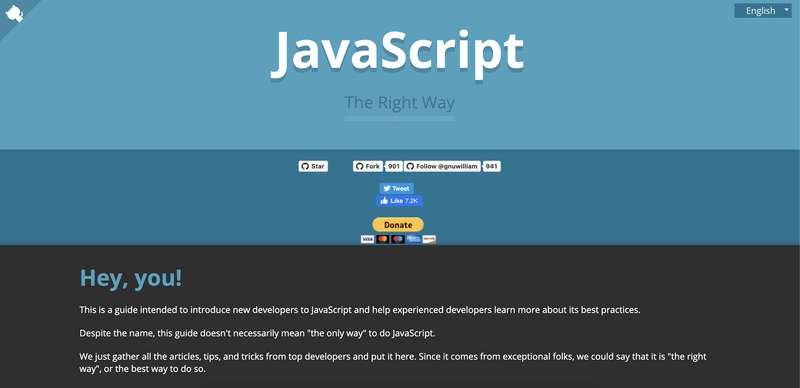The height and width of the screenshot is (388, 800).
Task: Click the Mastercard icon
Action: pos(383,239)
